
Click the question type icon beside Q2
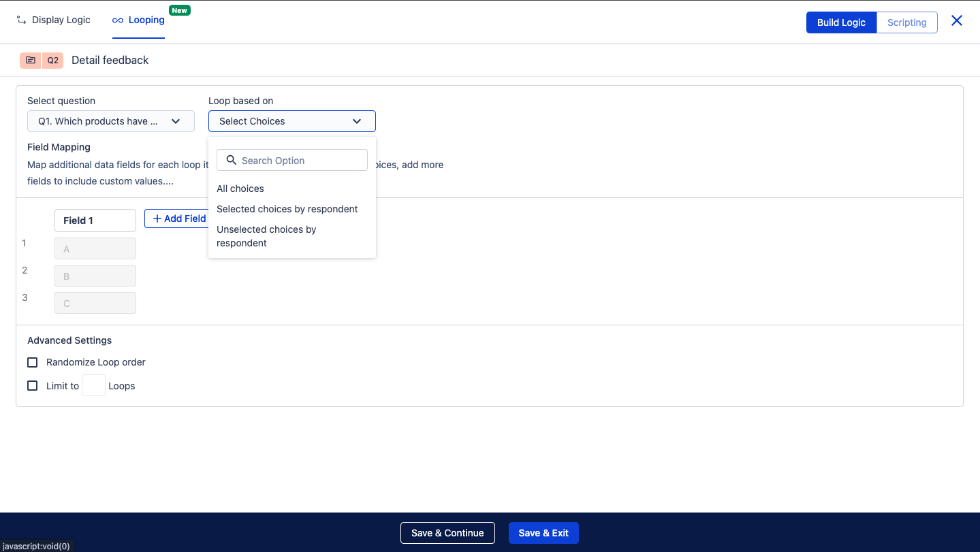tap(31, 61)
